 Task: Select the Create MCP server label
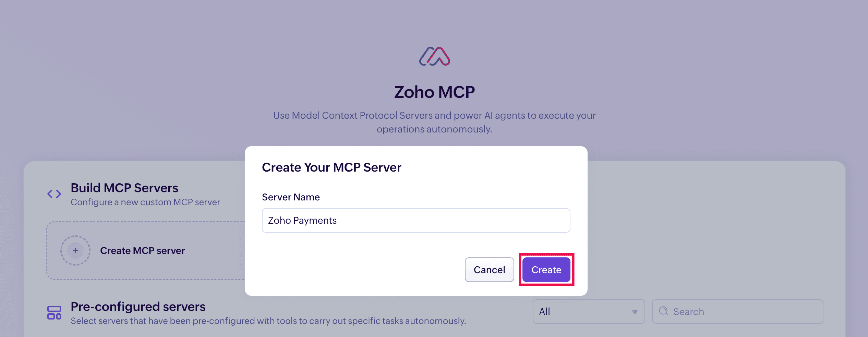(x=142, y=251)
